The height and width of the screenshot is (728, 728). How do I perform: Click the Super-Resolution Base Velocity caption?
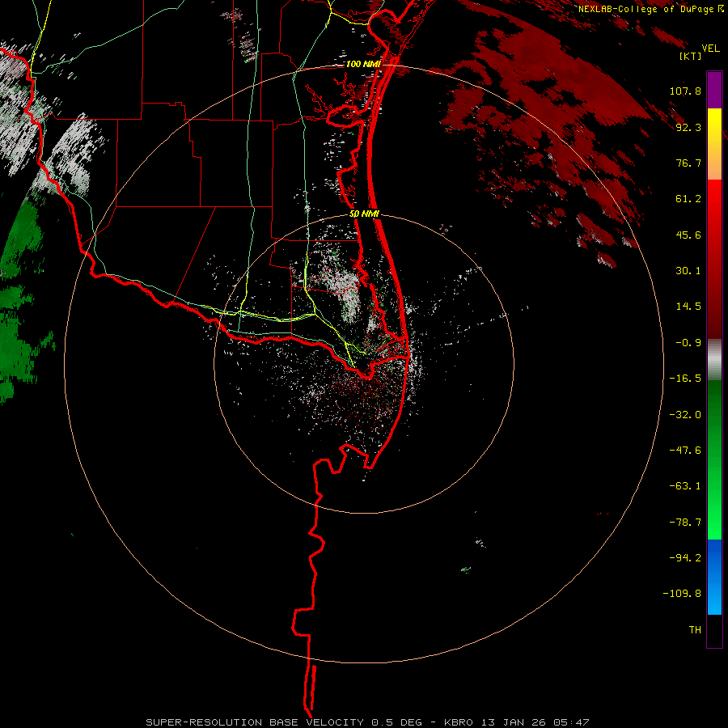(368, 722)
